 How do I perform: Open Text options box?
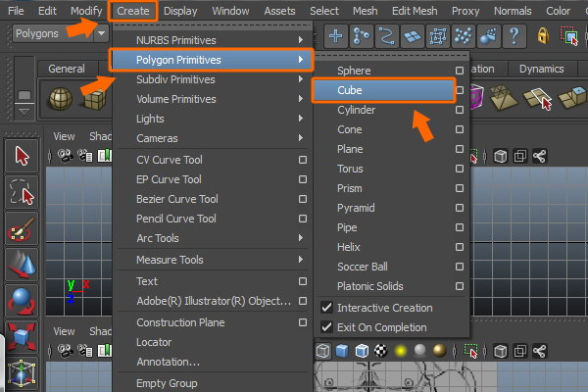(x=303, y=281)
